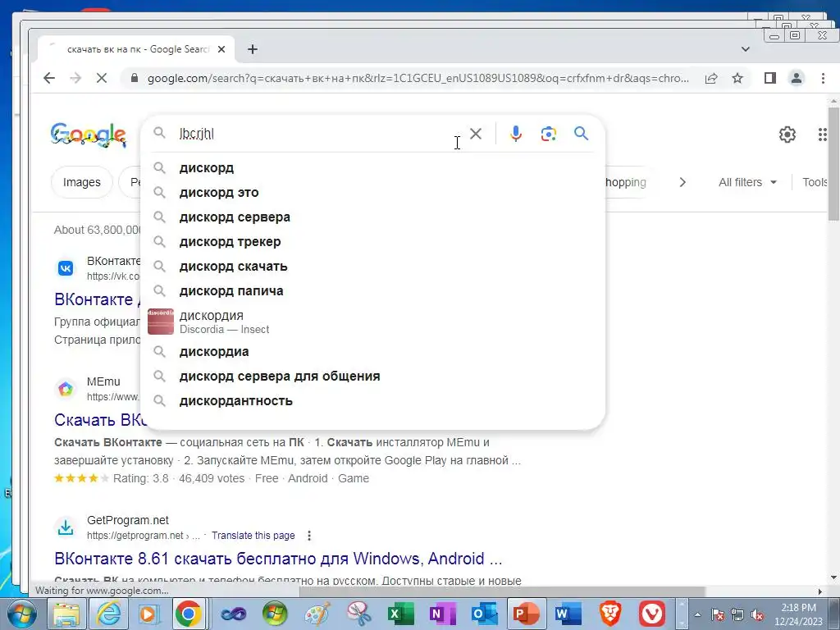Select the Images filter chip
The height and width of the screenshot is (630, 840).
82,182
